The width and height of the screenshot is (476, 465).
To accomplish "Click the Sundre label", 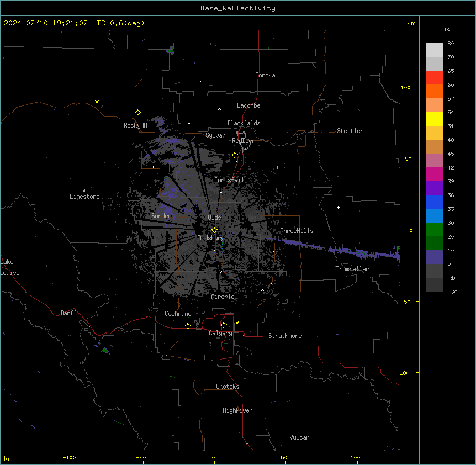I will click(x=161, y=216).
